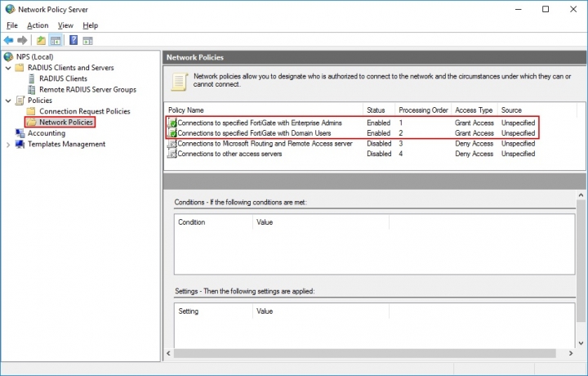The width and height of the screenshot is (588, 376).
Task: Toggle the Show/Hide Action Pane icon
Action: (87, 41)
